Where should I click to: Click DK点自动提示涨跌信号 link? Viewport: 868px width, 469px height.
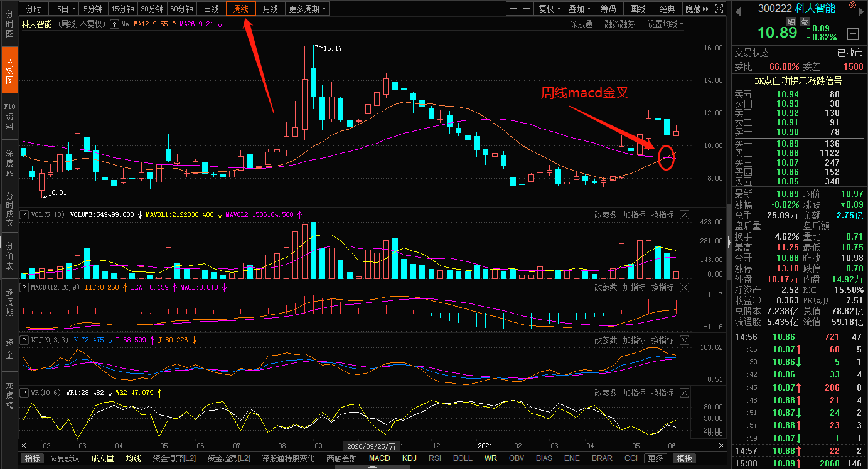coord(798,81)
